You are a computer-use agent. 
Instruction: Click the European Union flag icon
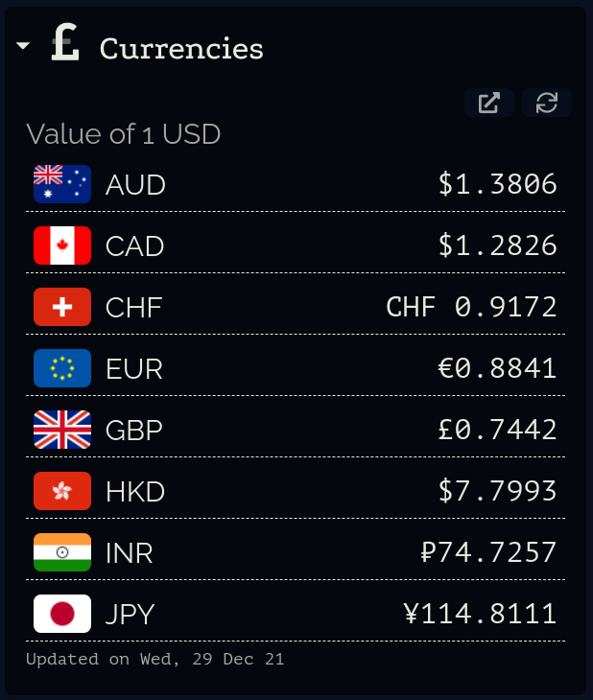62,368
